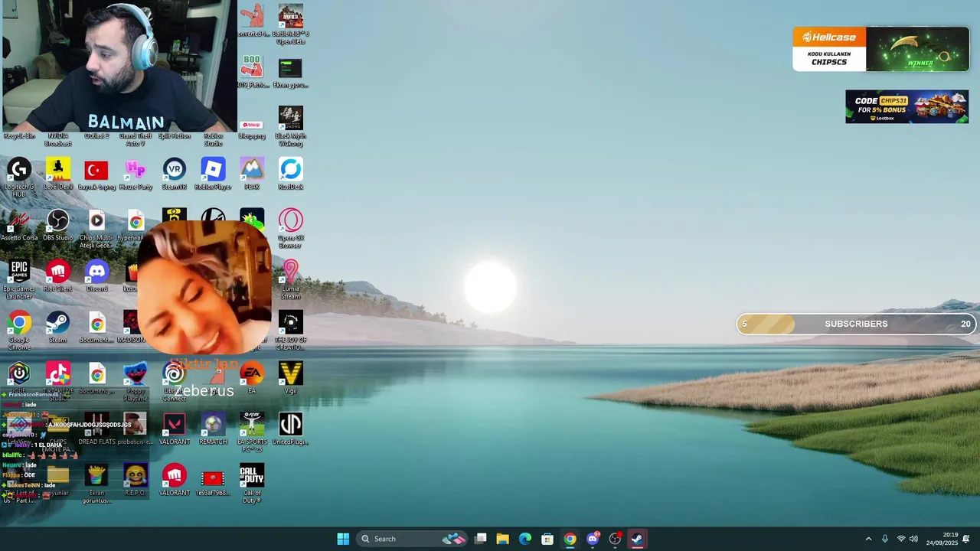Image resolution: width=980 pixels, height=551 pixels.
Task: Launch Microsoft Edge from the taskbar
Action: point(525,539)
